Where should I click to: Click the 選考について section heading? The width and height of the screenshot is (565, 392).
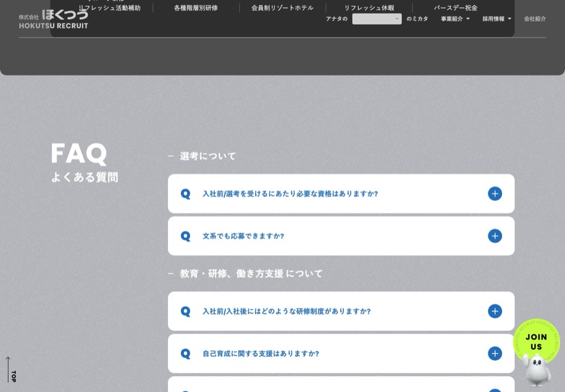(207, 156)
